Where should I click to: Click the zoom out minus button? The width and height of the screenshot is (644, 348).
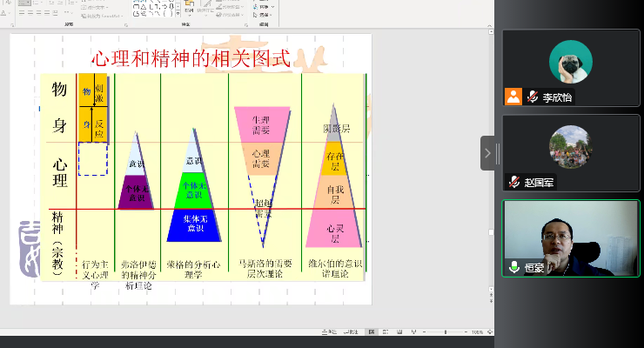[426, 331]
